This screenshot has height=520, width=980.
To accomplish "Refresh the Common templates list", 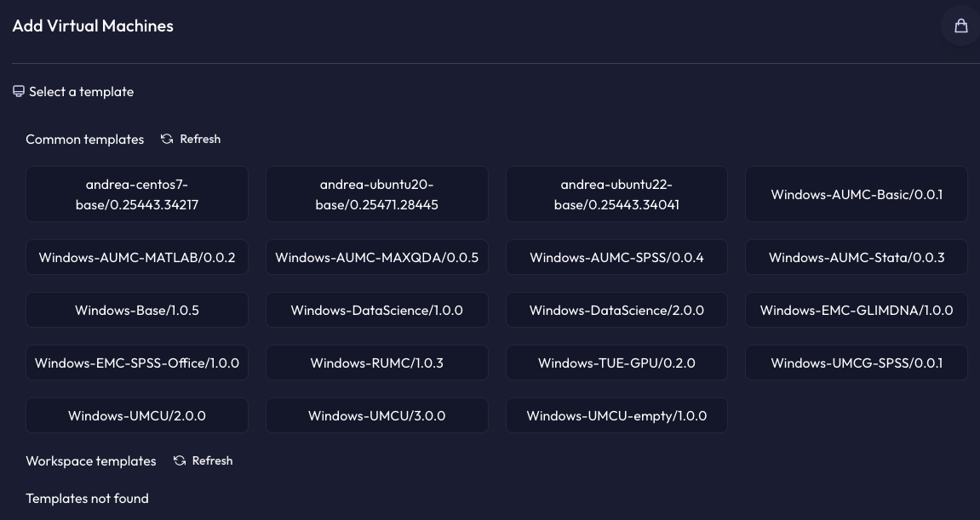I will click(x=191, y=139).
